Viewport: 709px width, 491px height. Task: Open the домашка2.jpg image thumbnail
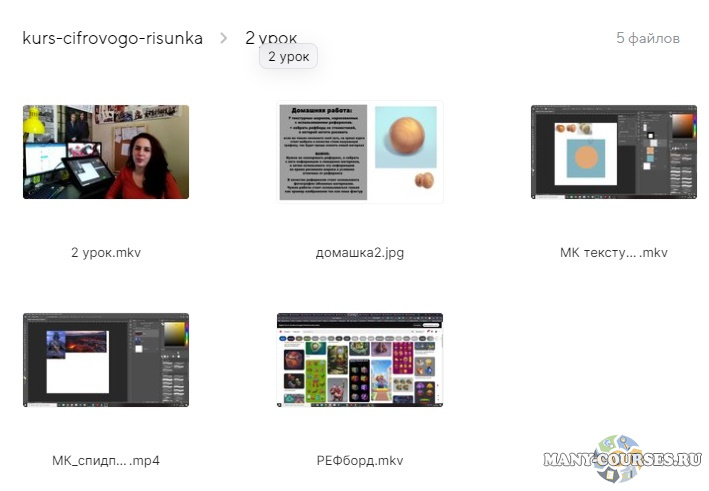[359, 152]
